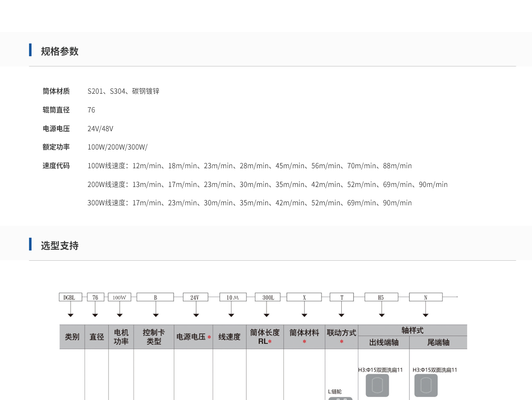Select the 10M line speed code box
Screen dimensions: 532x400
(x=233, y=297)
